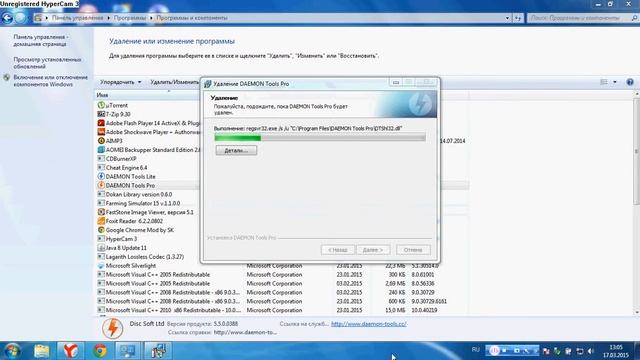Open the Упорядочить dropdown menu

tap(120, 82)
